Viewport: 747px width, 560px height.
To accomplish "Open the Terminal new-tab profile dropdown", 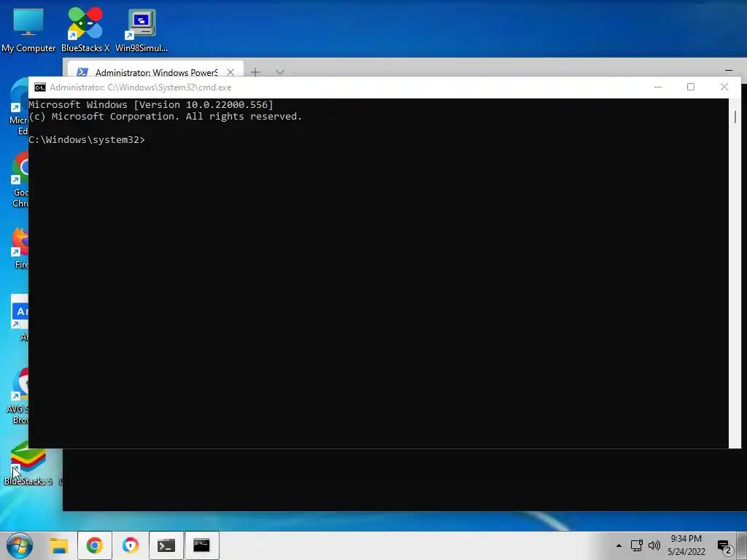I will pos(280,72).
